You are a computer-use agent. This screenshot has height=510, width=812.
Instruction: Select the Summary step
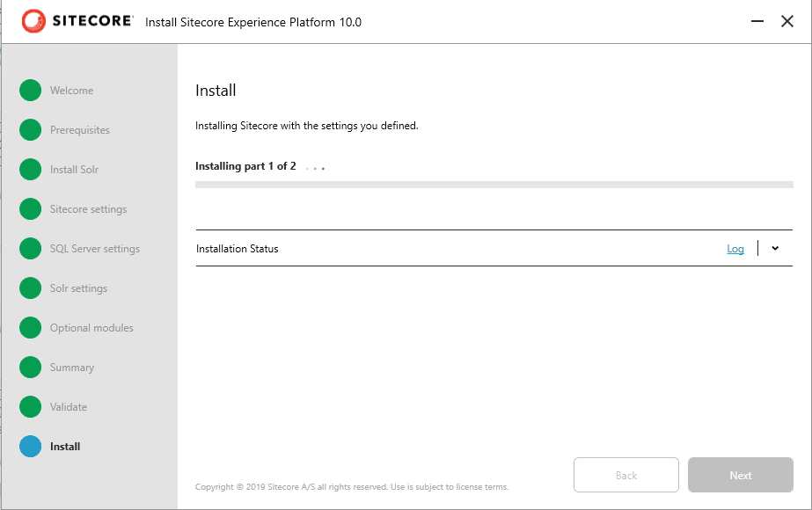pyautogui.click(x=72, y=367)
